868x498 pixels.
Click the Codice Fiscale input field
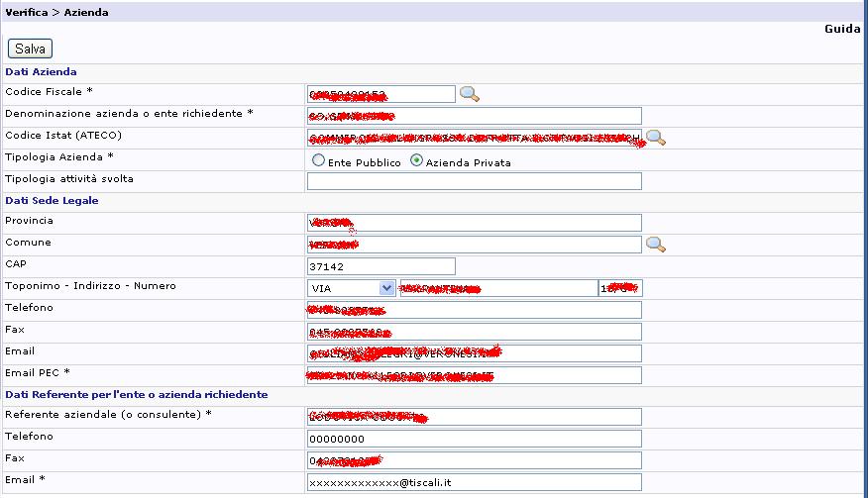tap(380, 94)
